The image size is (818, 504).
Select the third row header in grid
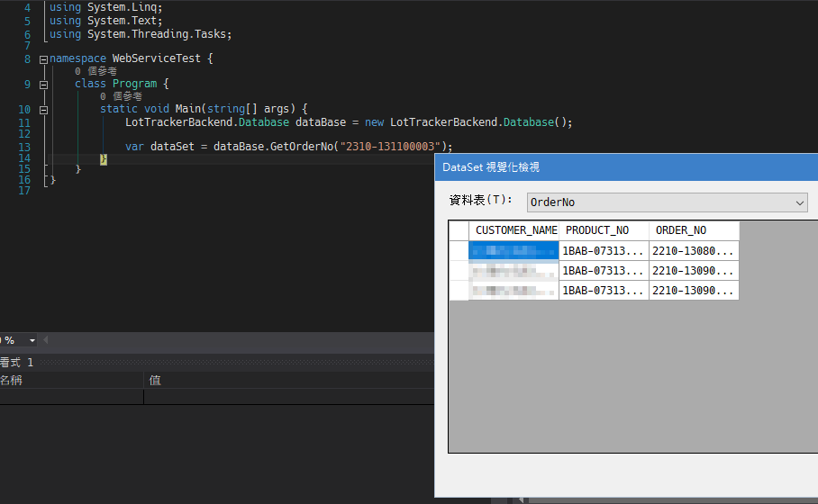459,290
